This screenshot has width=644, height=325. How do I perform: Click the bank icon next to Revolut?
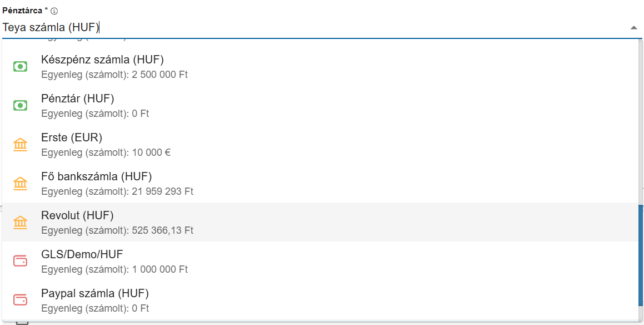[21, 223]
